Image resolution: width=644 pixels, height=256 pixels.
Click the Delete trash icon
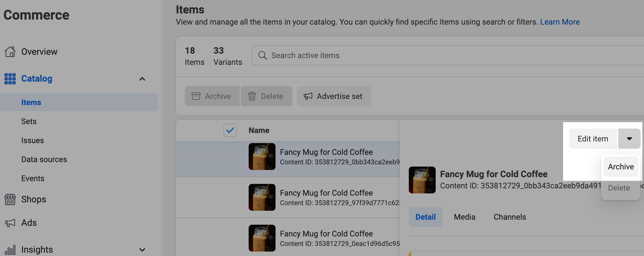point(252,96)
